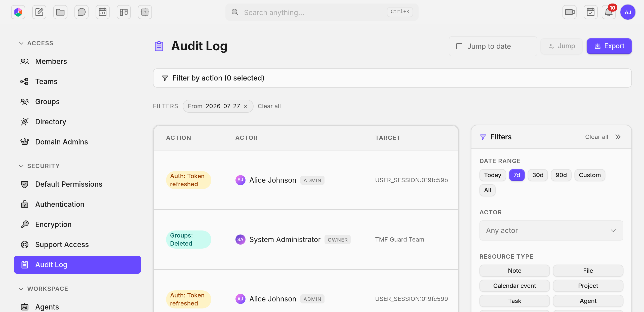Collapse the ACCESS sidebar section
The image size is (644, 312).
pyautogui.click(x=36, y=43)
